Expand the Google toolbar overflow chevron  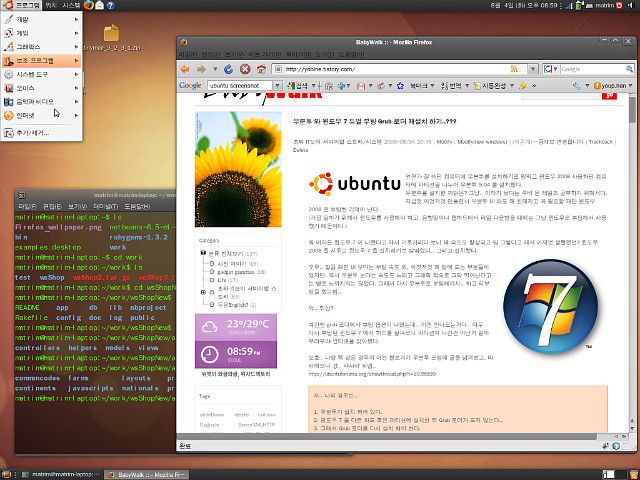(534, 86)
